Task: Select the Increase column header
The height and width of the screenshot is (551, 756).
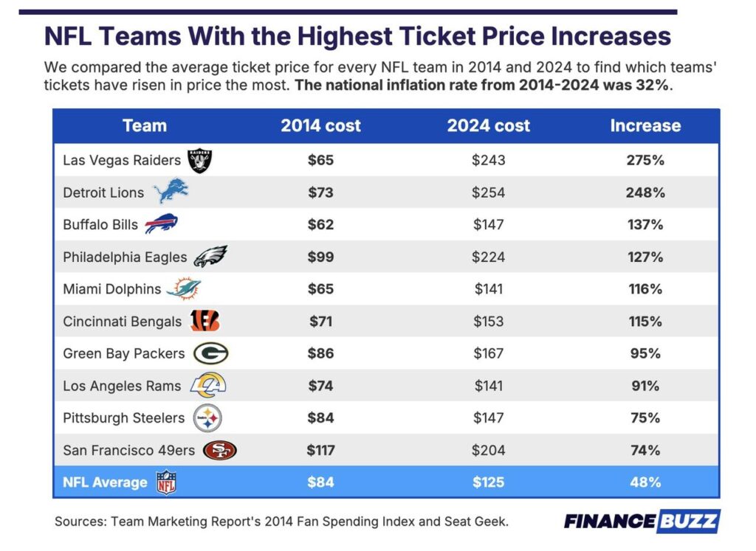Action: (x=645, y=125)
